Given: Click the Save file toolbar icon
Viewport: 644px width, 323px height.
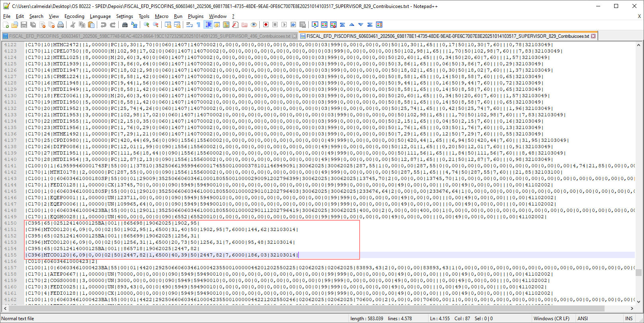Looking at the screenshot, I should pos(24,25).
